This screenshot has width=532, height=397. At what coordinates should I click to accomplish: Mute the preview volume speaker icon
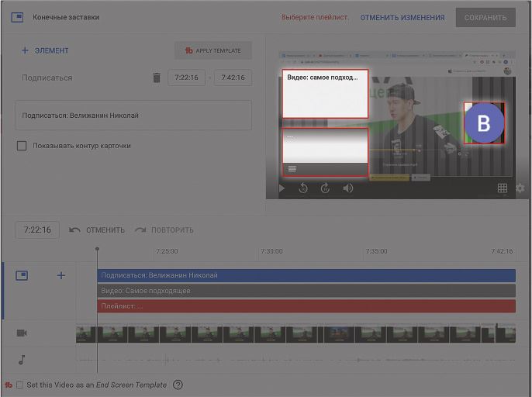(x=348, y=188)
